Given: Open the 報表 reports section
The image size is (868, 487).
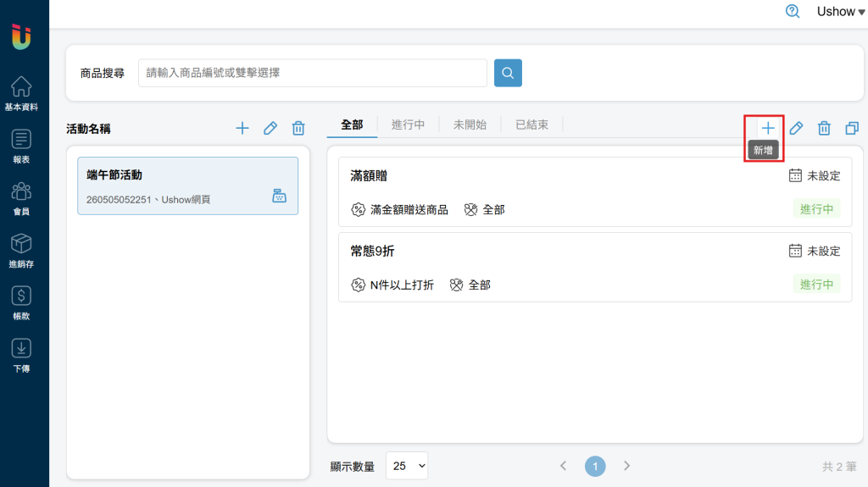Looking at the screenshot, I should point(21,146).
